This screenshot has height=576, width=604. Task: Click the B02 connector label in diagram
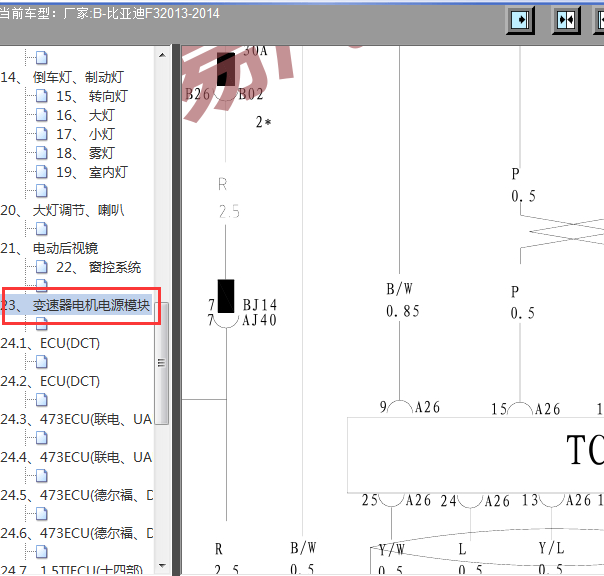click(251, 94)
